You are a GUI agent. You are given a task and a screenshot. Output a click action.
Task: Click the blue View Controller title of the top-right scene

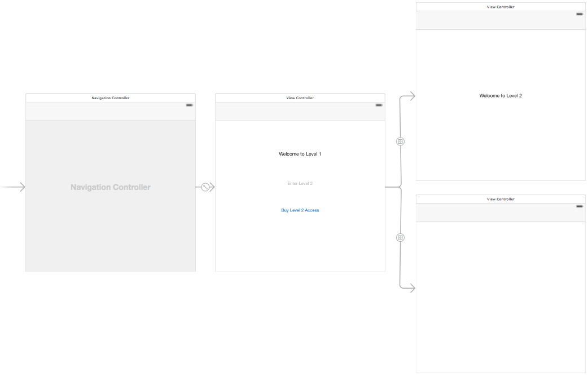501,6
